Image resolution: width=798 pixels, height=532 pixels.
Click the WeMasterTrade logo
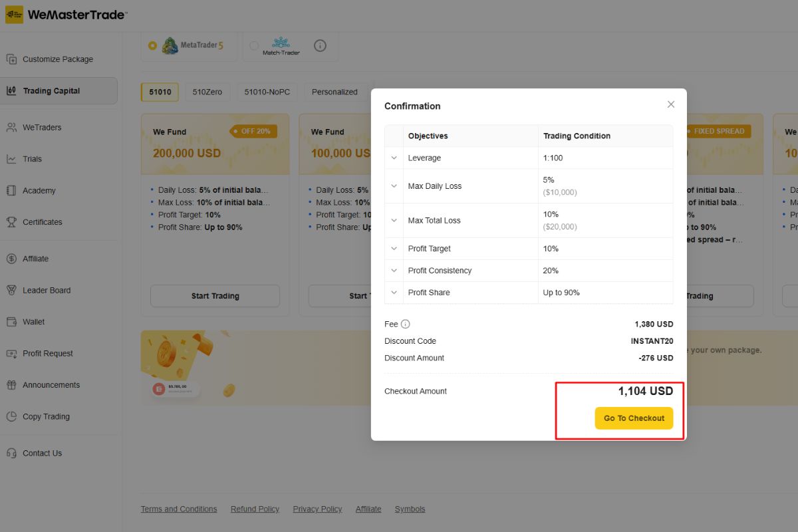(x=66, y=15)
